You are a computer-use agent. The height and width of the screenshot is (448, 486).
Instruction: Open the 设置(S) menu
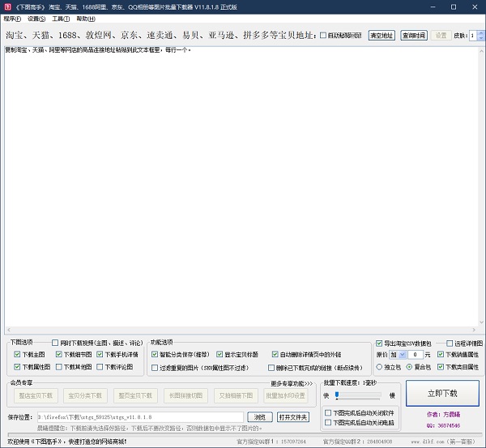pyautogui.click(x=36, y=19)
